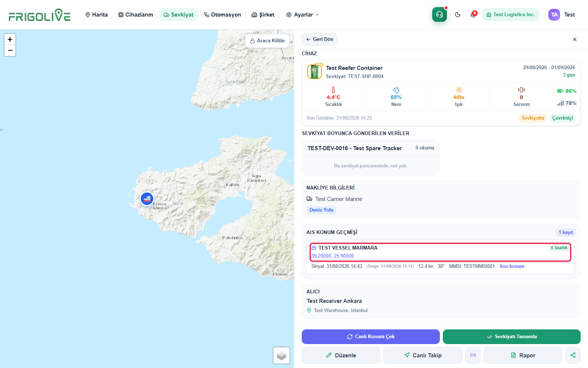Select the Sevkiyat tab

pos(179,15)
